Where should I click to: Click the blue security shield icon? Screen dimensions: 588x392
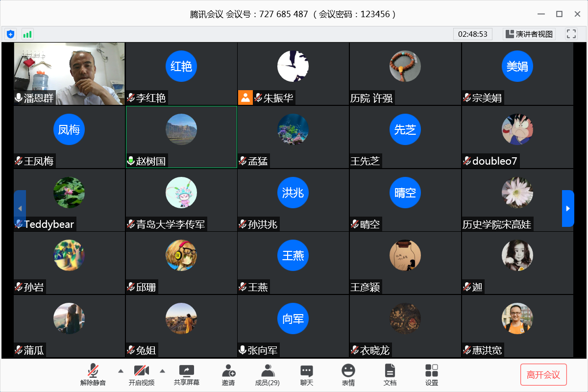10,34
